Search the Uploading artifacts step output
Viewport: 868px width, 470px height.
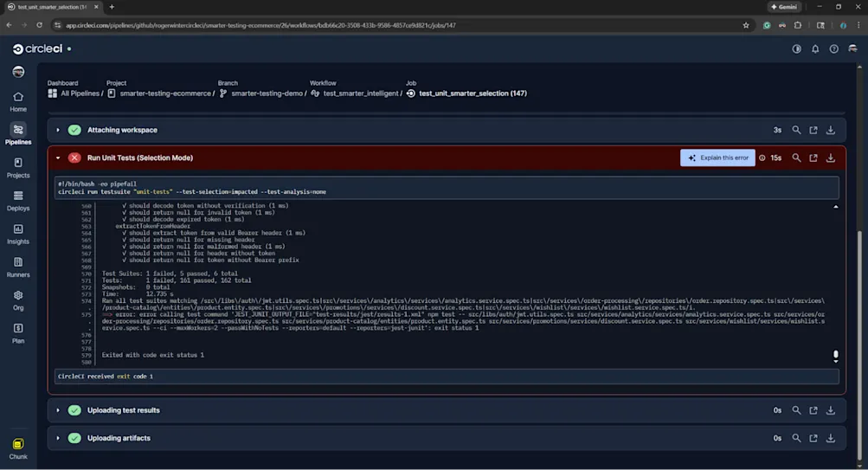pyautogui.click(x=796, y=438)
